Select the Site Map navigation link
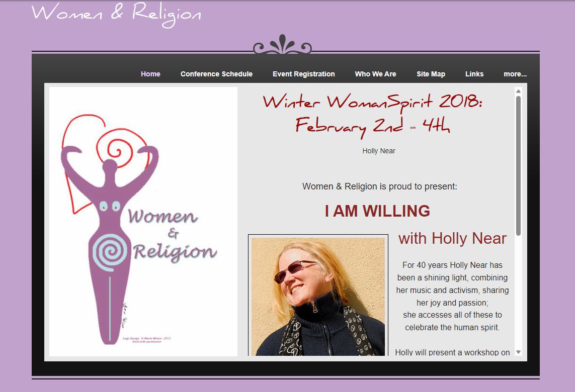The width and height of the screenshot is (575, 392). pos(431,74)
